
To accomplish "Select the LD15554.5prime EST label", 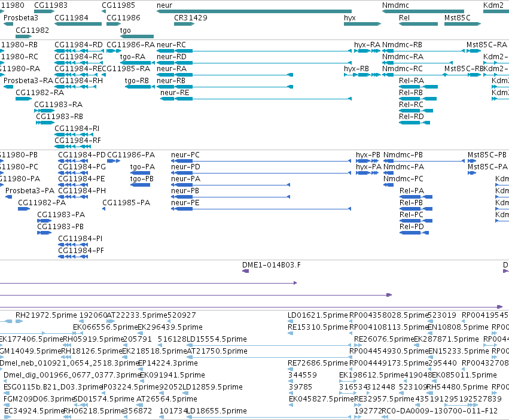I will click(217, 339).
